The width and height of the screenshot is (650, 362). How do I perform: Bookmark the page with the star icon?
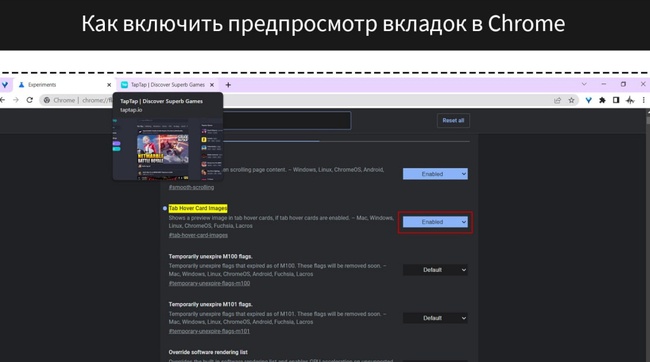pos(571,100)
